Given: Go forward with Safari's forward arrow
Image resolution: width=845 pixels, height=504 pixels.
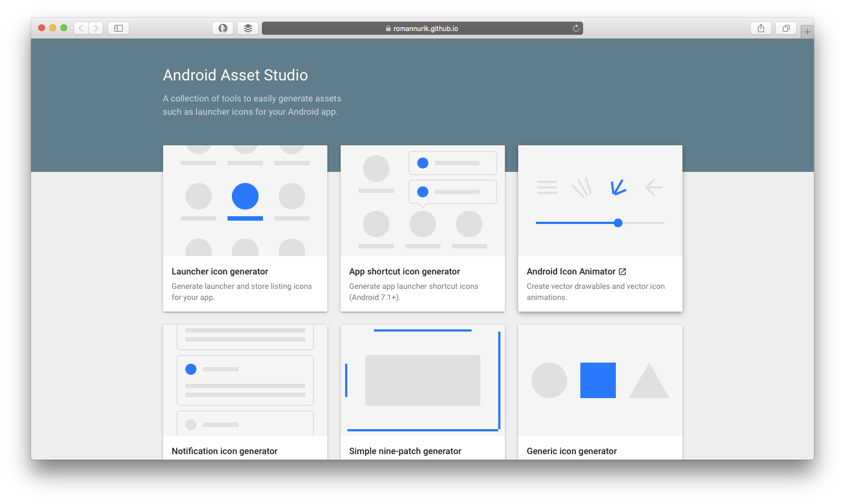Looking at the screenshot, I should (96, 28).
